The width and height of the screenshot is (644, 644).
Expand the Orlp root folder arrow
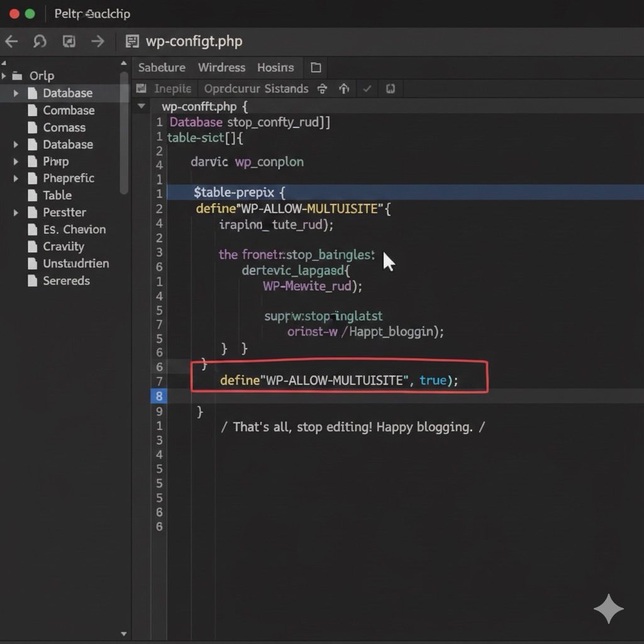[4, 76]
